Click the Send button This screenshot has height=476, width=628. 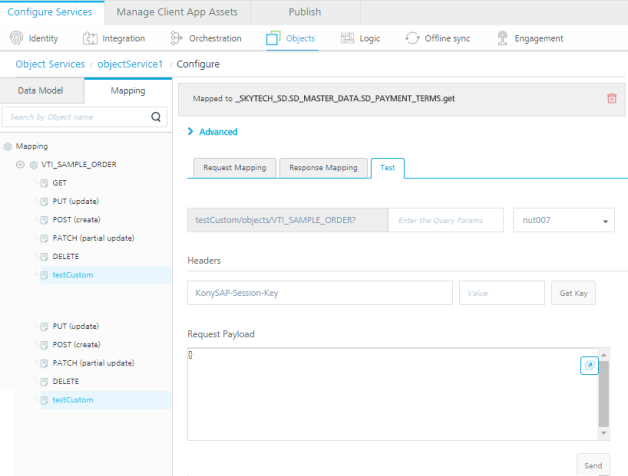pyautogui.click(x=592, y=465)
